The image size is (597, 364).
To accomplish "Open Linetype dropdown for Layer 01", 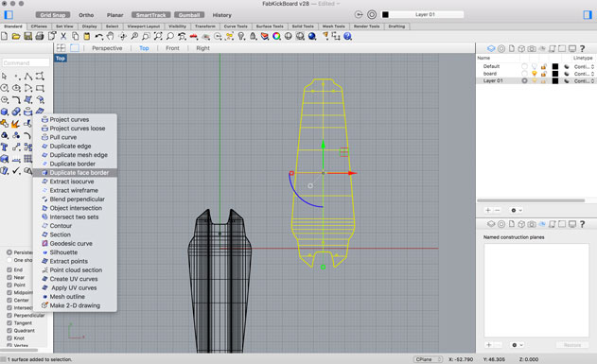I will coord(584,81).
